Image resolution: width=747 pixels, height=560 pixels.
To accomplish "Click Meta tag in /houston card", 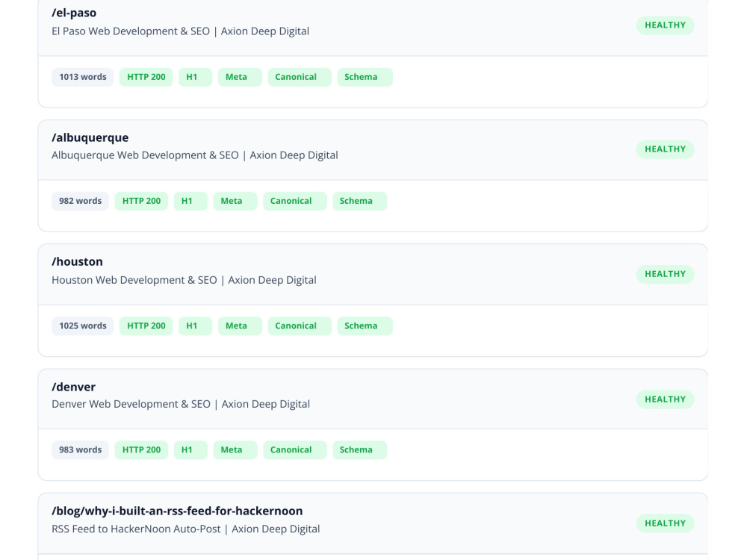I will coord(240,326).
